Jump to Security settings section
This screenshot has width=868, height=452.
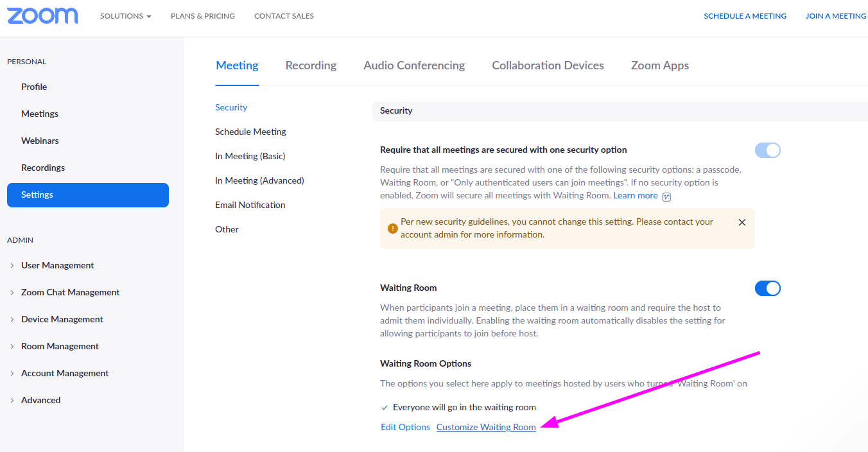231,107
